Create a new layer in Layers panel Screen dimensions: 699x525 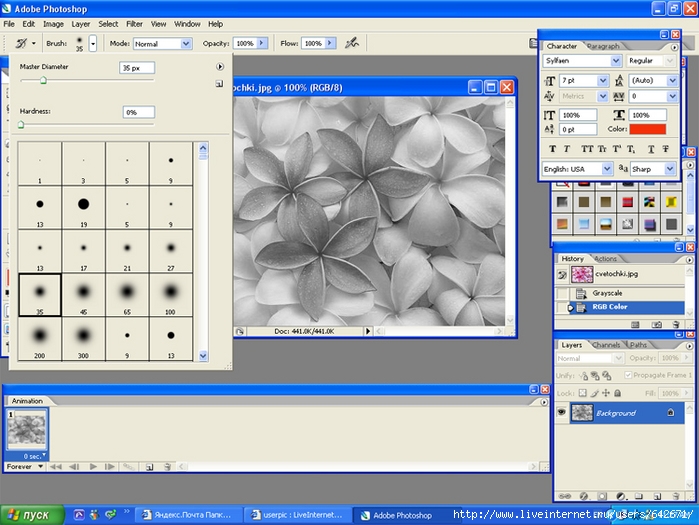click(x=657, y=496)
